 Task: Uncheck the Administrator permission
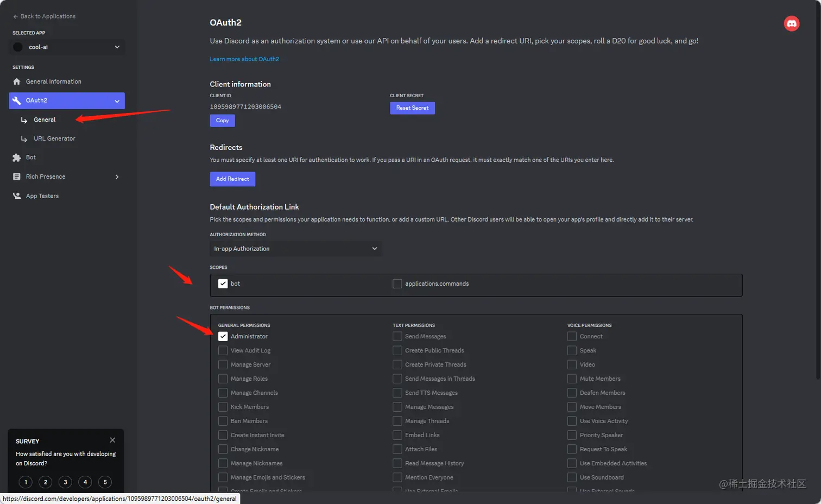pyautogui.click(x=223, y=336)
